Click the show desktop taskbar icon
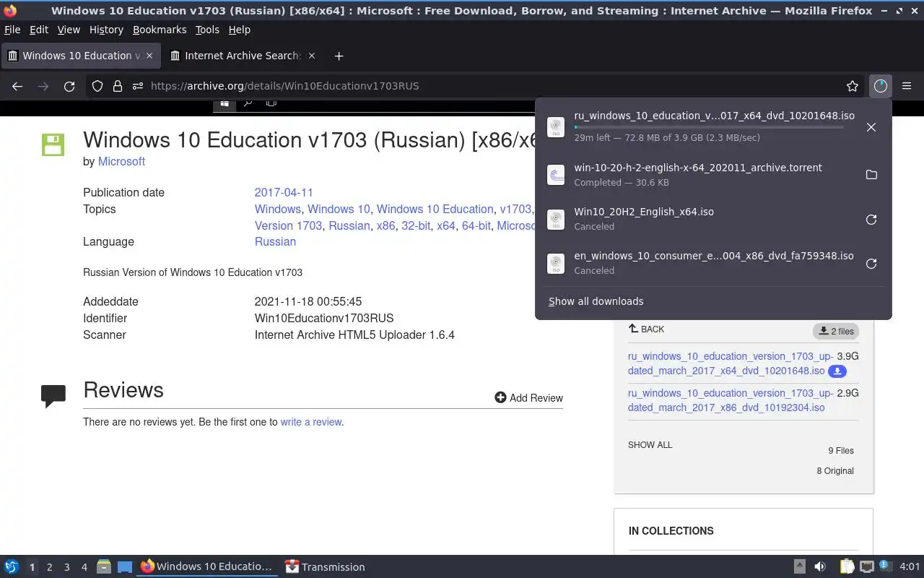 click(125, 567)
